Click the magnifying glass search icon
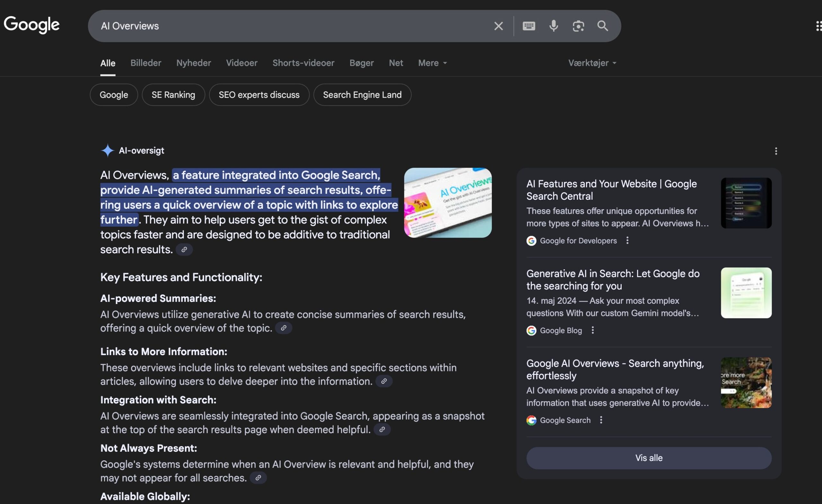This screenshot has width=822, height=504. click(602, 26)
